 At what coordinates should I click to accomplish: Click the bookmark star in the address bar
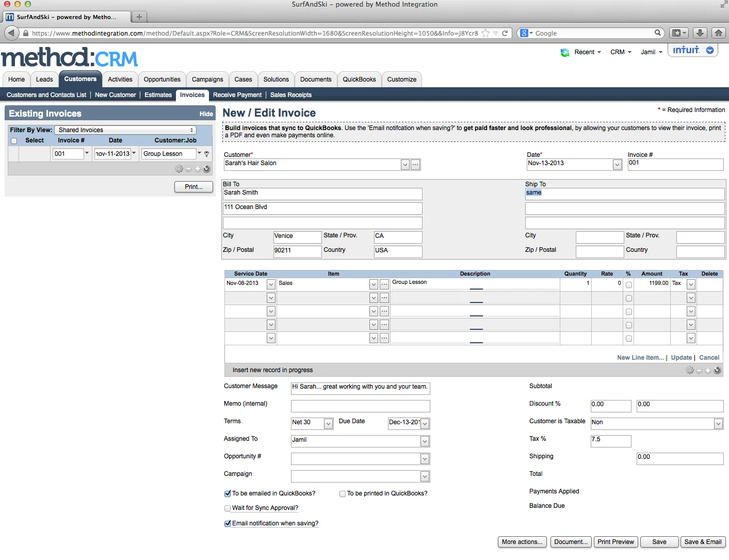(x=485, y=33)
